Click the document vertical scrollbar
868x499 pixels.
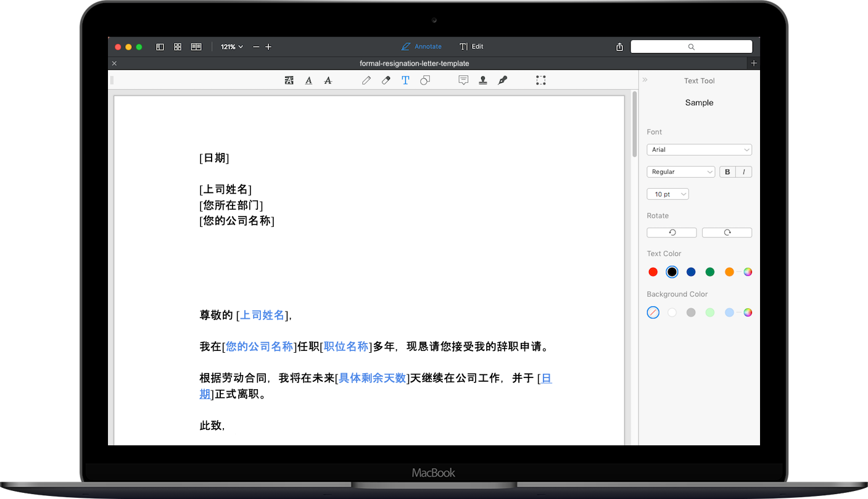coord(634,125)
